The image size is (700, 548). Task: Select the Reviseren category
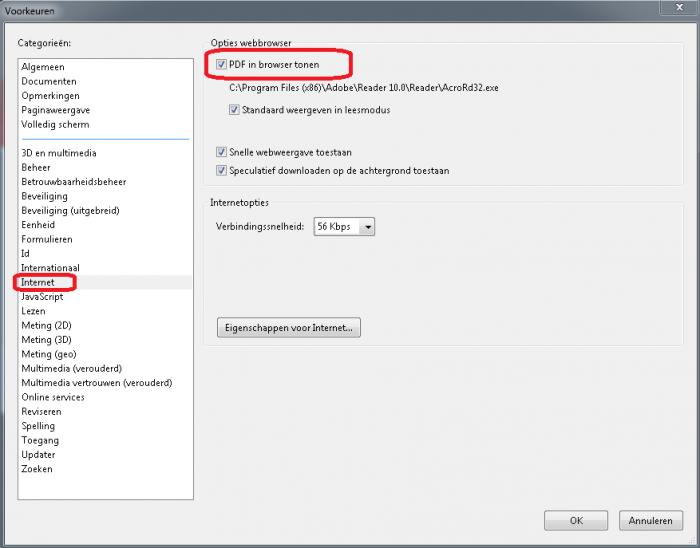click(x=42, y=411)
